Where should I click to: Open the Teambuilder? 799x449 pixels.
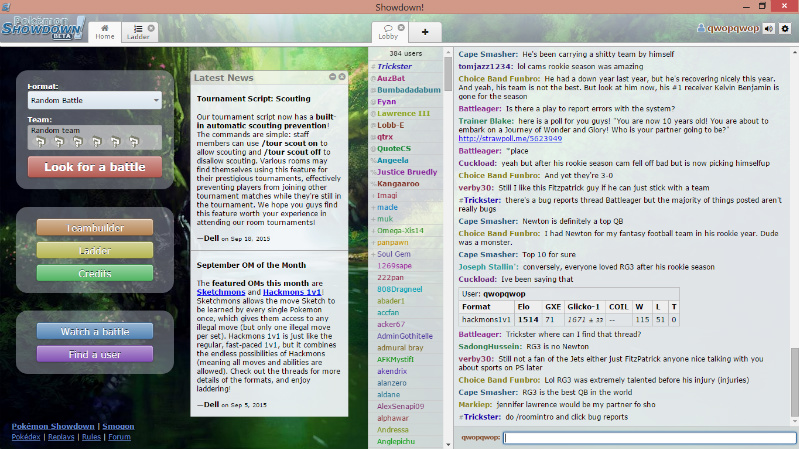94,228
